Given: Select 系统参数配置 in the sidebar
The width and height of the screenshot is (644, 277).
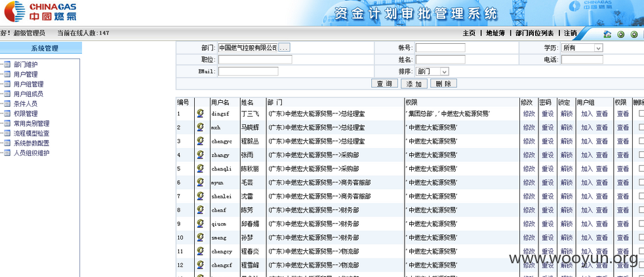Looking at the screenshot, I should [x=31, y=143].
